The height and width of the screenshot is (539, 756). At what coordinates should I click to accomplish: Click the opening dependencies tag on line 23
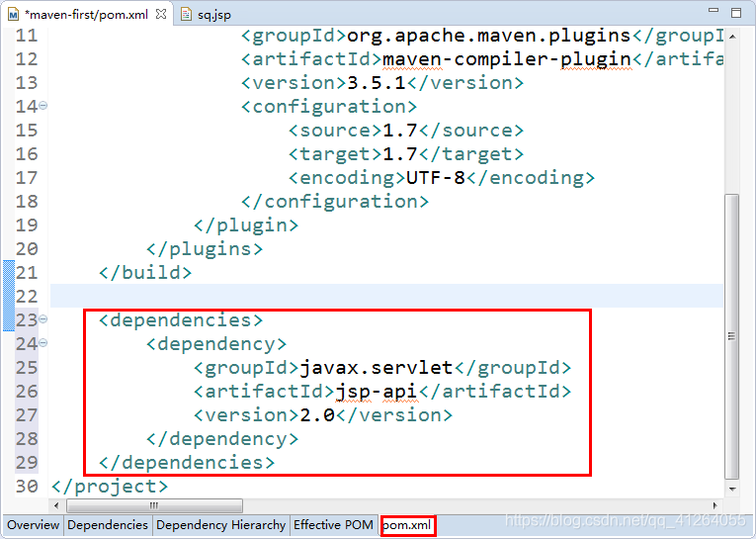[181, 320]
